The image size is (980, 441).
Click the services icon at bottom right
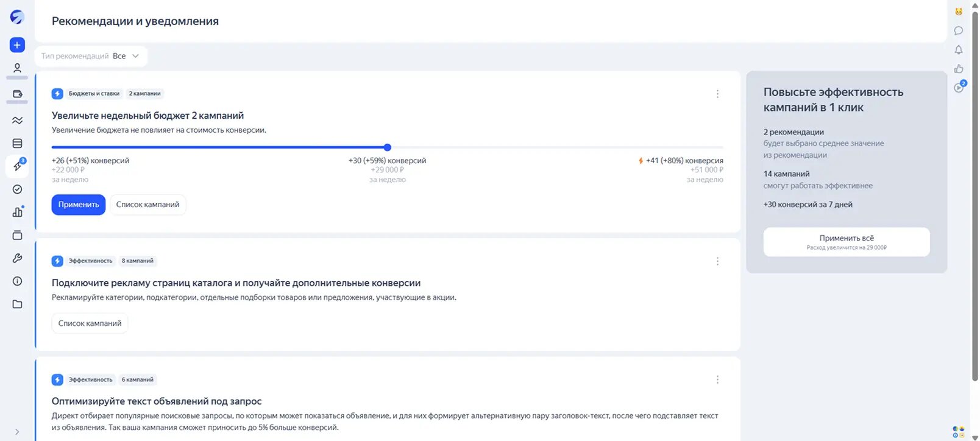pos(959,432)
